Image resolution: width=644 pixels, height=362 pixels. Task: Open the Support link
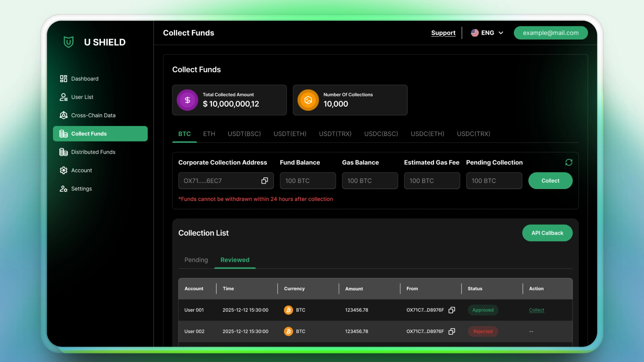(443, 33)
